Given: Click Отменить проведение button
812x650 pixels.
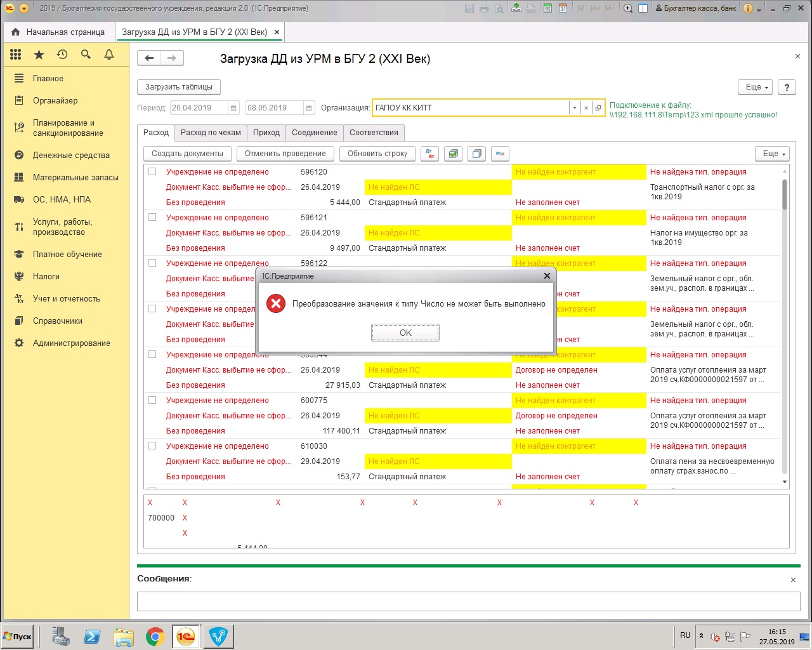Looking at the screenshot, I should [x=285, y=154].
